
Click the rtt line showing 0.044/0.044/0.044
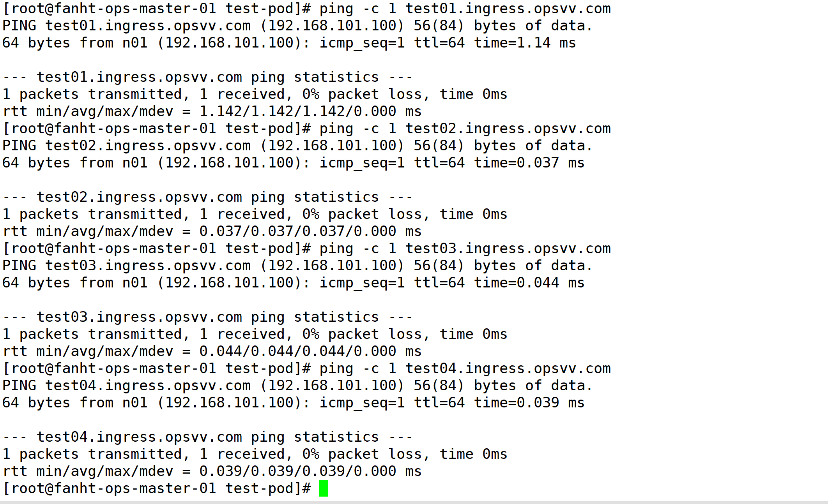point(212,352)
